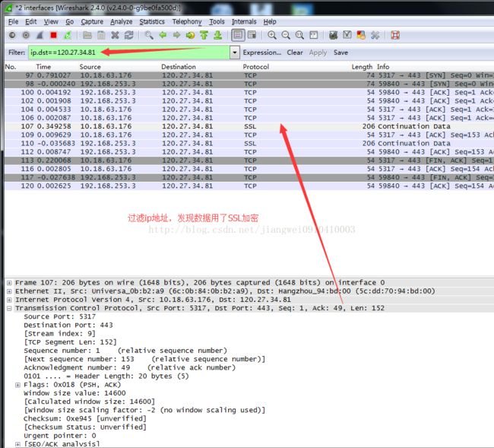Zoom in packet list text
The image size is (494, 448).
click(x=272, y=35)
